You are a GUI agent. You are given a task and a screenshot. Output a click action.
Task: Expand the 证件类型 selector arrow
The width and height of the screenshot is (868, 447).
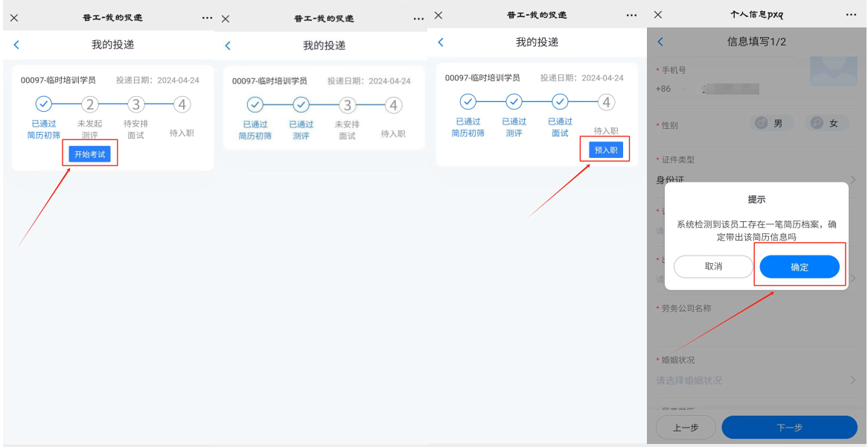tap(852, 180)
